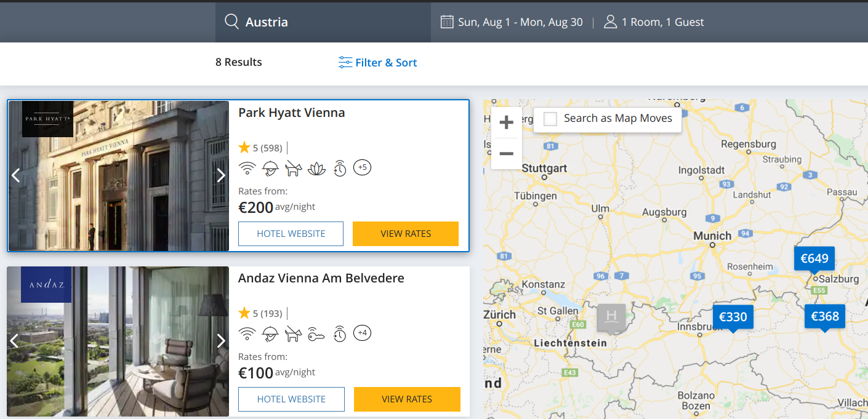Expand Andaz Vienna +4 more amenities
The width and height of the screenshot is (868, 419).
pos(363,333)
